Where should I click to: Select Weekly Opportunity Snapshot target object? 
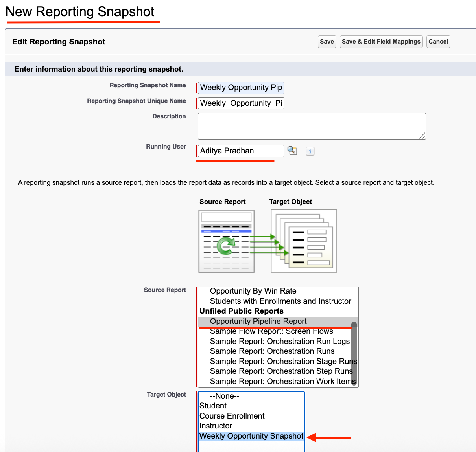click(x=251, y=436)
